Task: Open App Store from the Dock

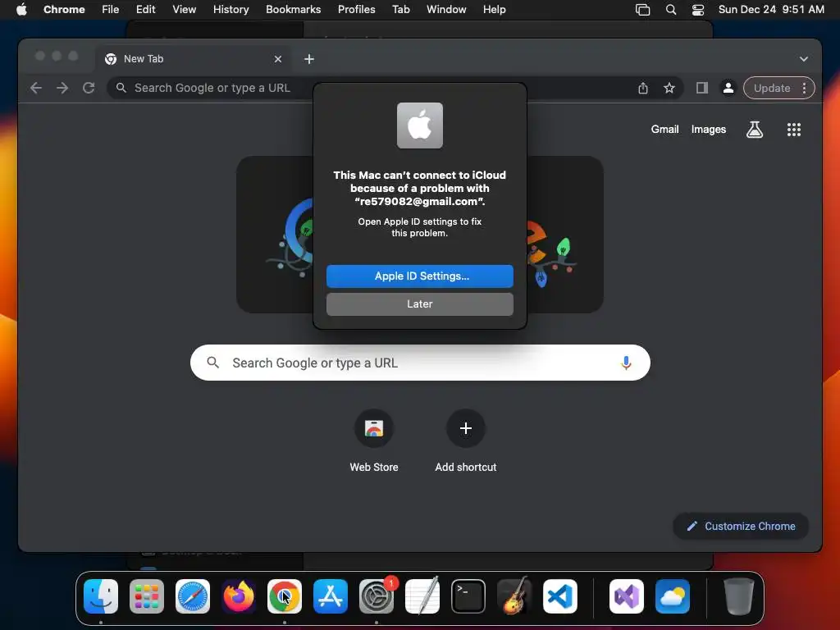Action: click(x=331, y=596)
